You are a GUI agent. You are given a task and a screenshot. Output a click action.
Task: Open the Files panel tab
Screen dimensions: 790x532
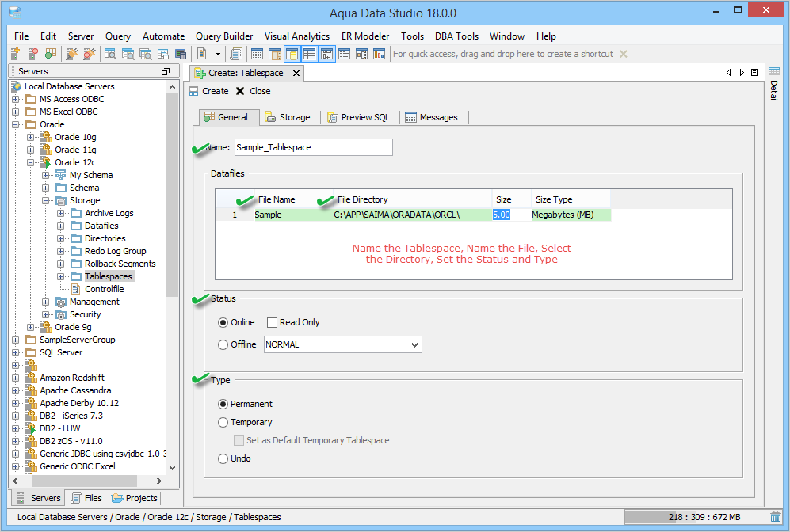pos(86,498)
